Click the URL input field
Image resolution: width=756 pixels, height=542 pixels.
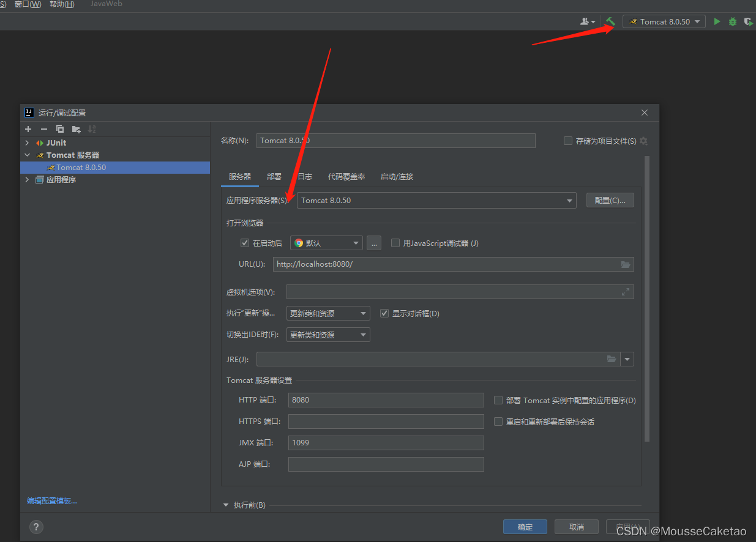point(453,264)
